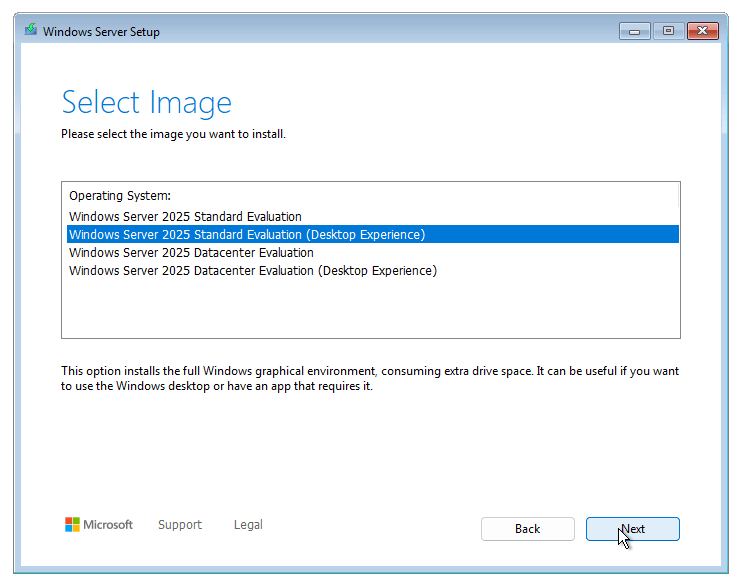Minimize the Windows Server Setup window
Screen dimensions: 738x582
pos(634,31)
